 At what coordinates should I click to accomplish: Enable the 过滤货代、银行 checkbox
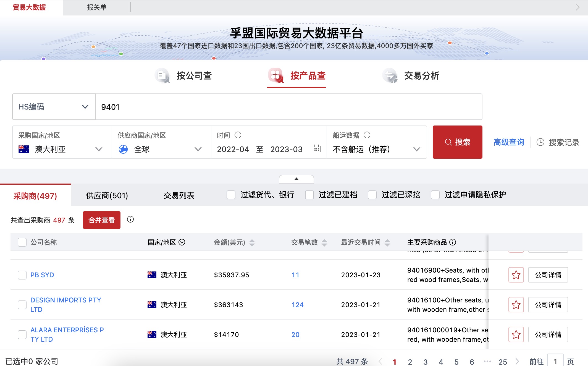pos(231,195)
